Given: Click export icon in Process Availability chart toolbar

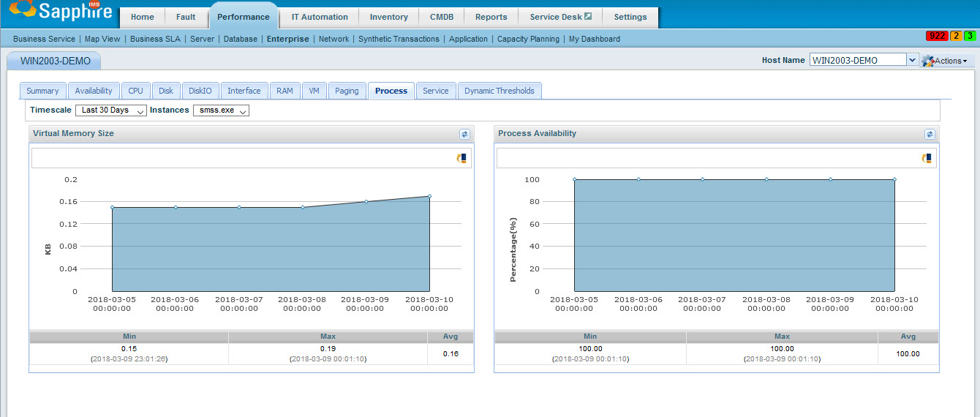Looking at the screenshot, I should click(927, 158).
